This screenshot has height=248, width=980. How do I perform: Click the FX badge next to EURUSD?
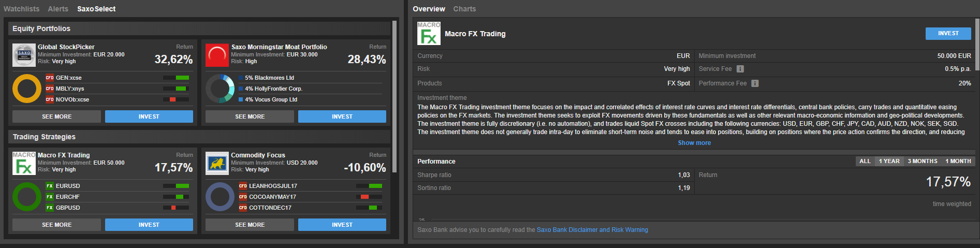(x=50, y=186)
